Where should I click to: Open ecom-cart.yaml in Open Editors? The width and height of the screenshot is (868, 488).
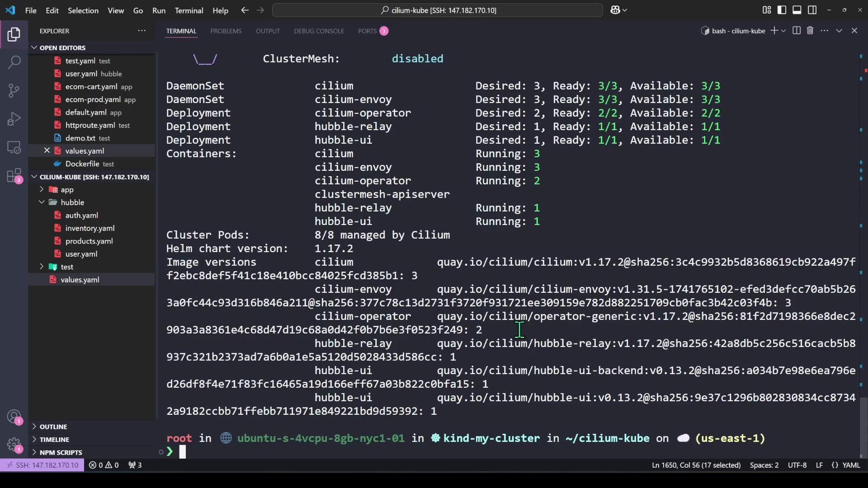(x=91, y=86)
